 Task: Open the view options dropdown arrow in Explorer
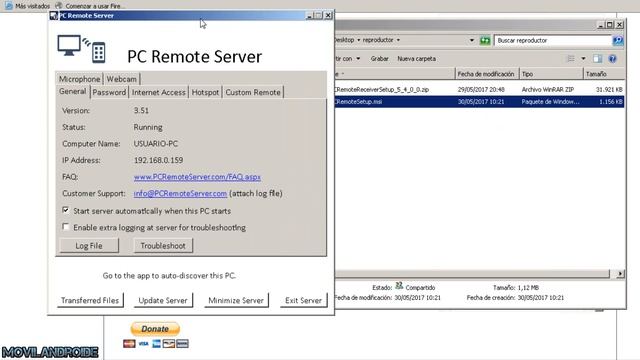583,59
